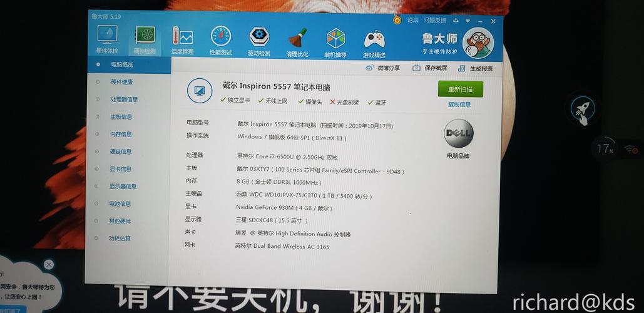Click the green 重新扫描 rescan button
644x313 pixels.
tap(461, 89)
